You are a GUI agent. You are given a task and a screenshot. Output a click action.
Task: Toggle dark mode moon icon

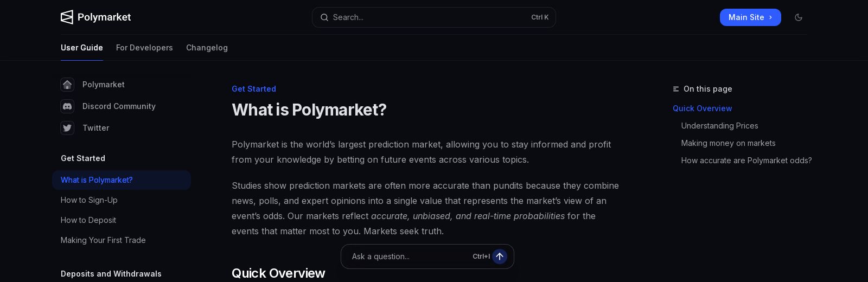(799, 17)
